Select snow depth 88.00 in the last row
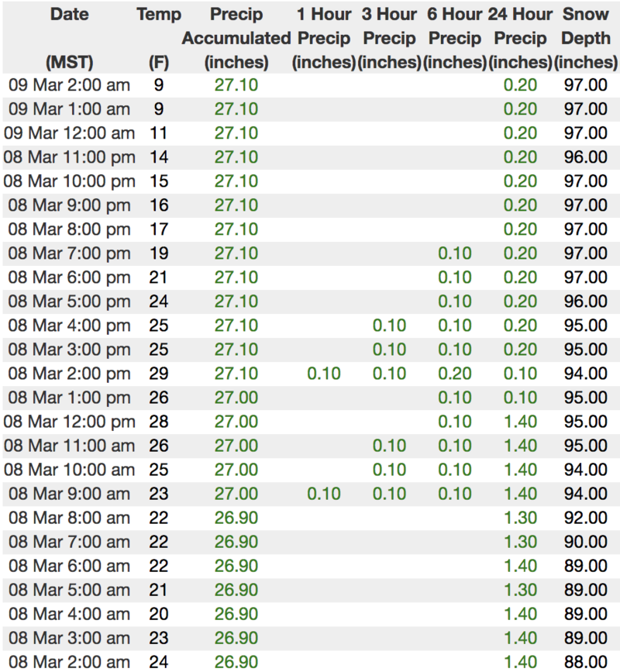The width and height of the screenshot is (620, 672). 586,662
